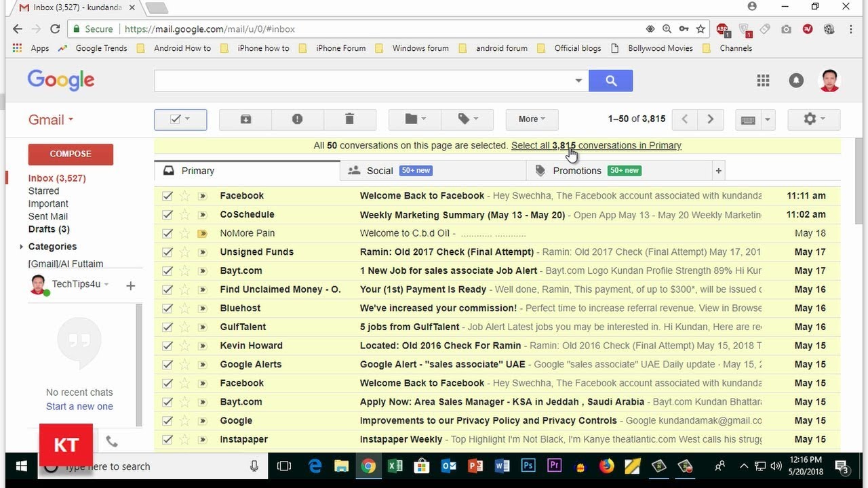Screen dimensions: 868x488
Task: Uncheck the GulfTalent email checkbox
Action: pos(167,327)
